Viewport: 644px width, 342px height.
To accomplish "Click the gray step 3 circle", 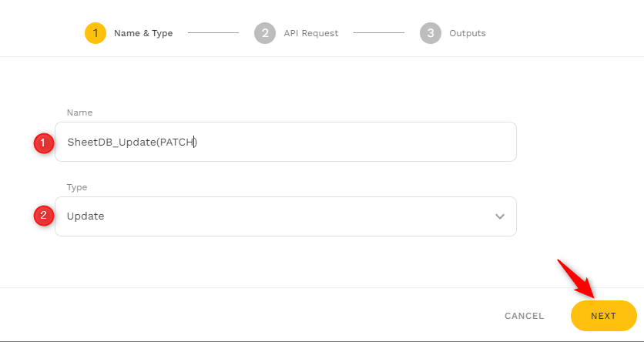I will point(431,33).
